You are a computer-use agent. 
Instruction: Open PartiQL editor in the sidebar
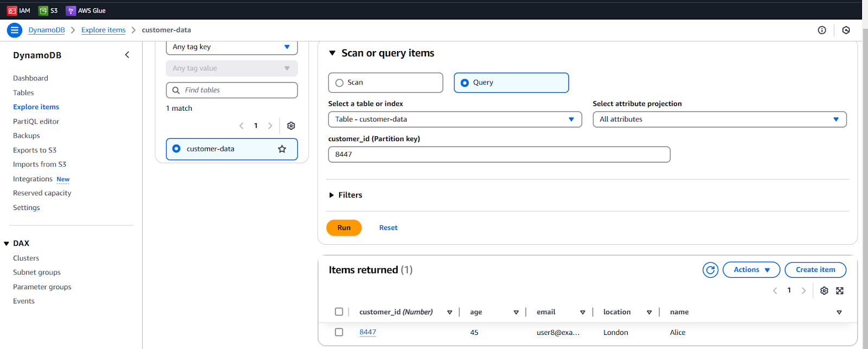point(36,122)
